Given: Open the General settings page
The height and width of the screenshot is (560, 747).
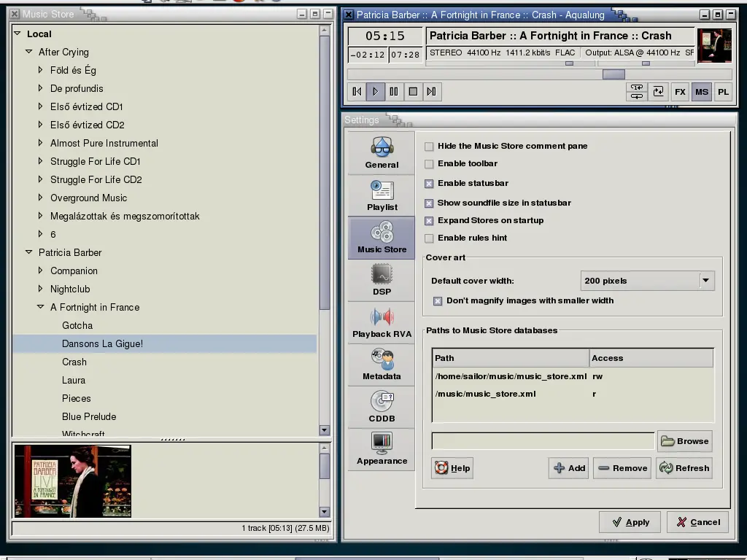Looking at the screenshot, I should (x=382, y=153).
